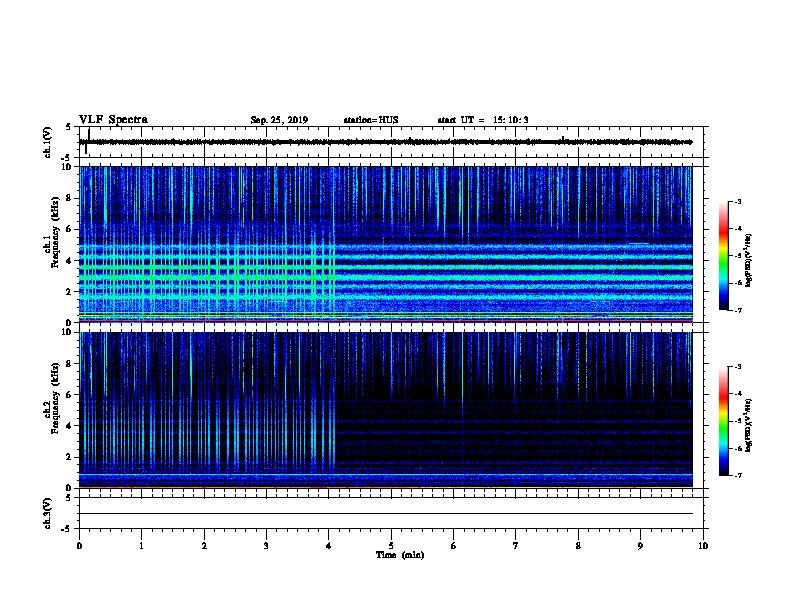This screenshot has width=792, height=612.
Task: Click the ch.2 colorbar "-7" value label
Action: [x=738, y=475]
